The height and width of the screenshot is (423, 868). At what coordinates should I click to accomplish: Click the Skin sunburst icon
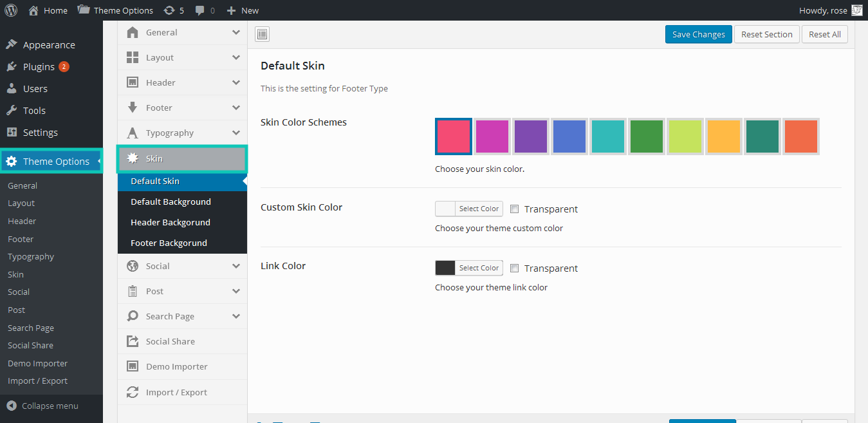click(x=133, y=158)
